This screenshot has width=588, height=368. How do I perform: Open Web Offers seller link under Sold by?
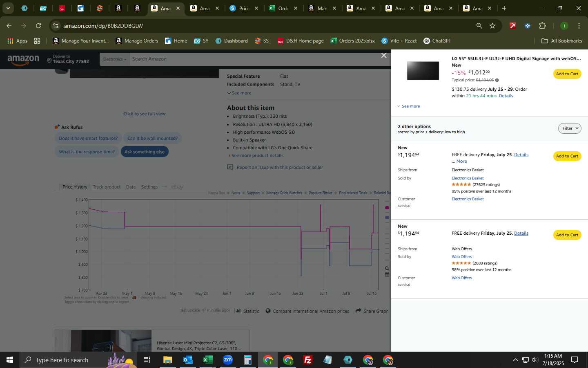tap(461, 257)
